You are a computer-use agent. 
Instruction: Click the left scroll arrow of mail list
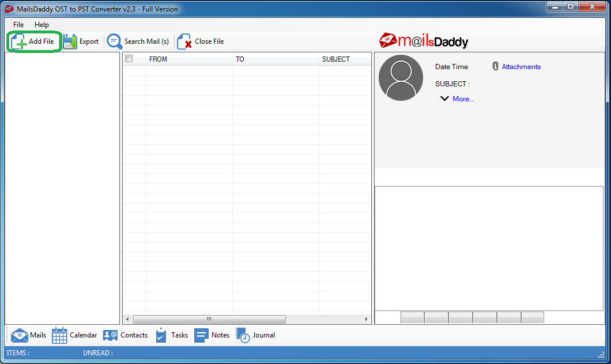point(127,319)
